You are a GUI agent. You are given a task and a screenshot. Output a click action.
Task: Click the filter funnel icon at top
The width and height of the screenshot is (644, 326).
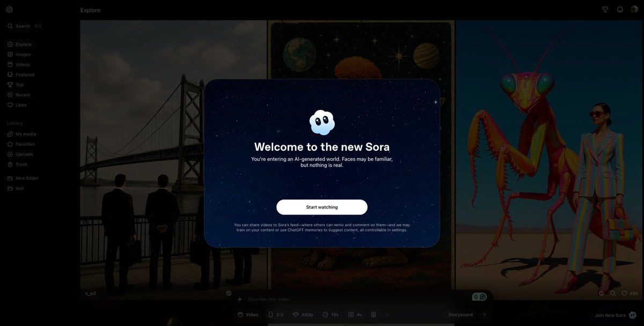(605, 10)
